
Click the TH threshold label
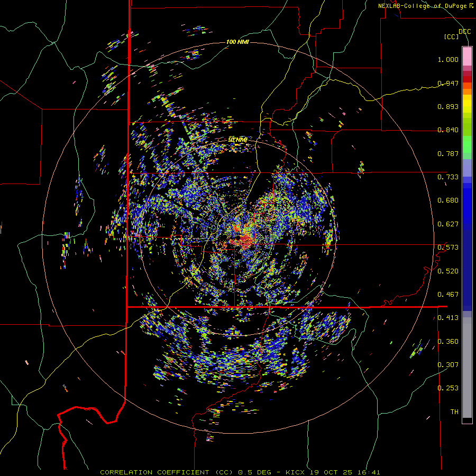[454, 412]
